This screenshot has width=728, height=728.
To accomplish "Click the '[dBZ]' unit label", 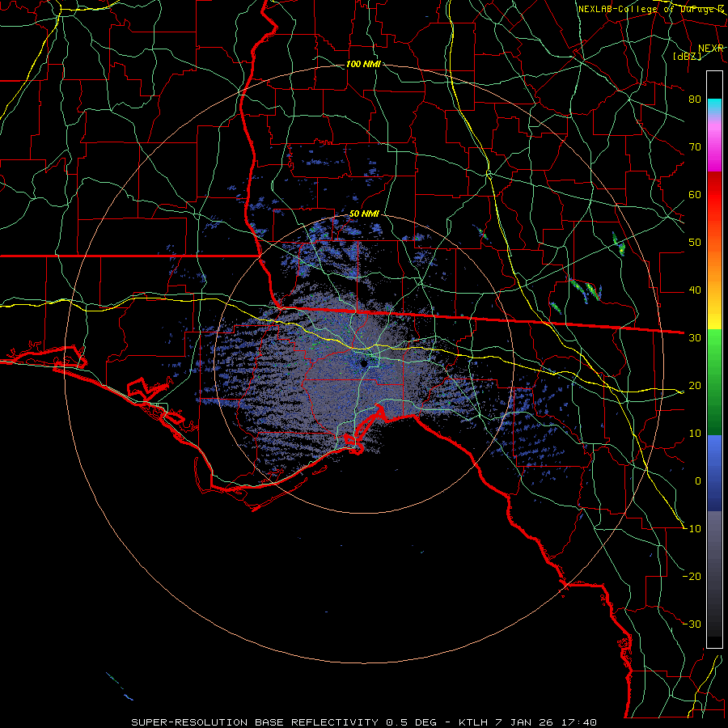I will pos(687,56).
